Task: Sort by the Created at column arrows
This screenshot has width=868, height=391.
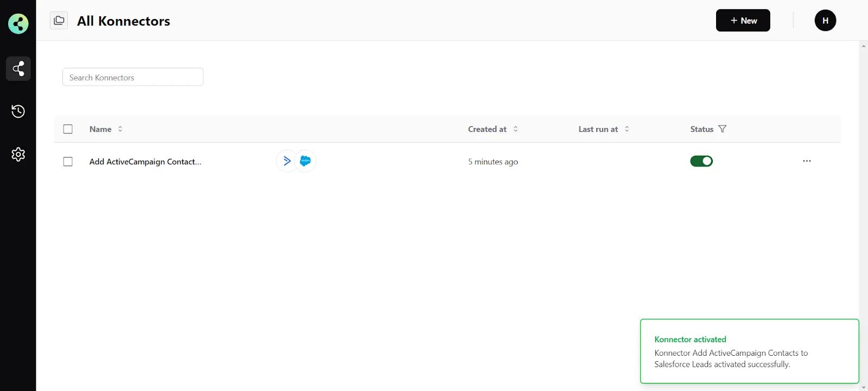Action: click(x=515, y=129)
